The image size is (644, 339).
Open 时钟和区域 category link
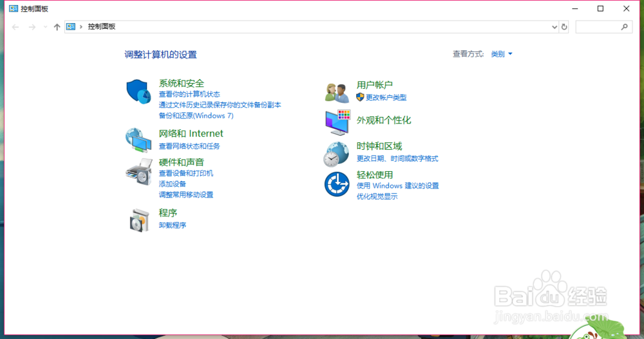click(379, 146)
